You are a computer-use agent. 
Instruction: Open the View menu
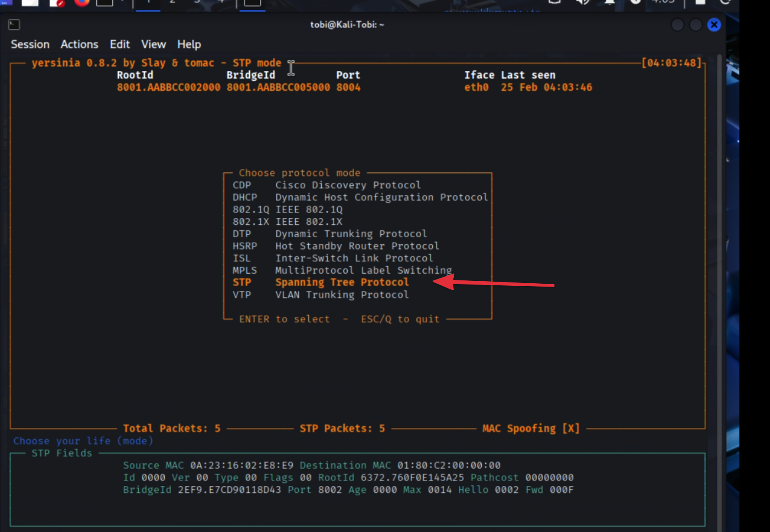[x=154, y=44]
